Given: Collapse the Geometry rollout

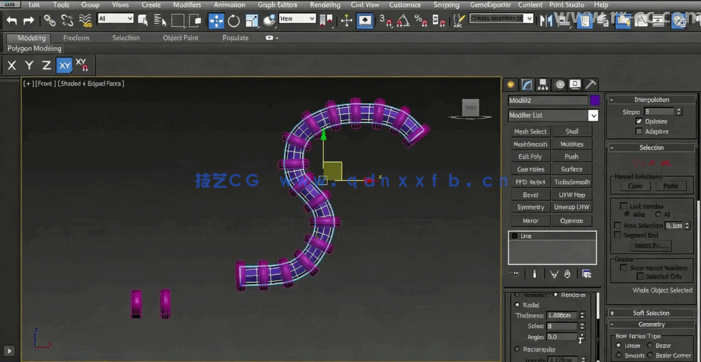Looking at the screenshot, I should tap(651, 324).
